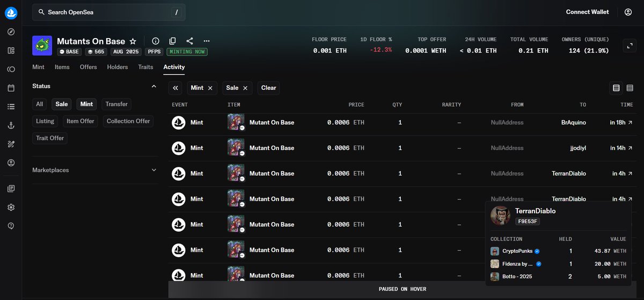Viewport: 644px width, 300px height.
Task: Switch to the Traits tab
Action: tap(145, 67)
